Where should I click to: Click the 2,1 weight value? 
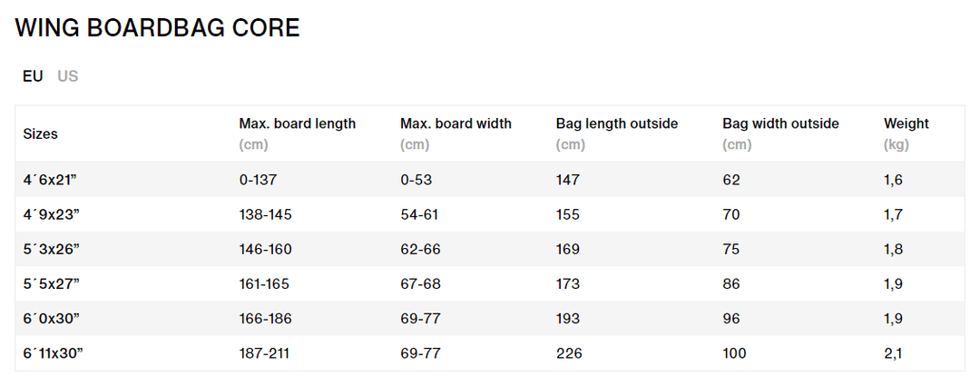click(x=893, y=353)
